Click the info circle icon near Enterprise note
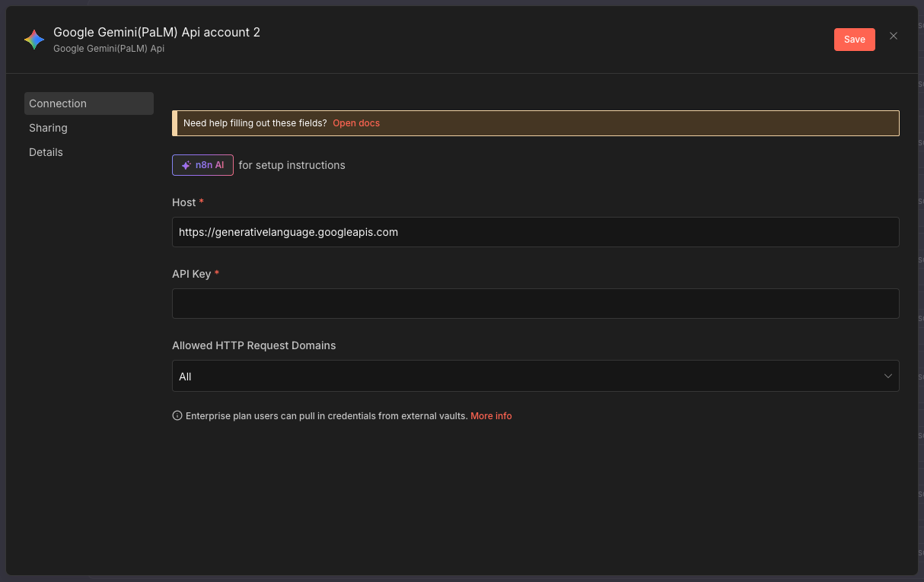Image resolution: width=924 pixels, height=582 pixels. coord(177,415)
